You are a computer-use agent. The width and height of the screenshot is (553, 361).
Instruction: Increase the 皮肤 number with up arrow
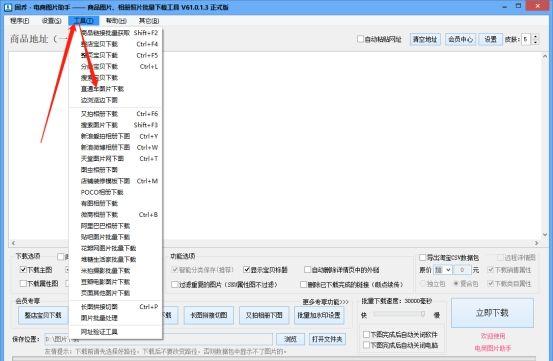(536, 36)
